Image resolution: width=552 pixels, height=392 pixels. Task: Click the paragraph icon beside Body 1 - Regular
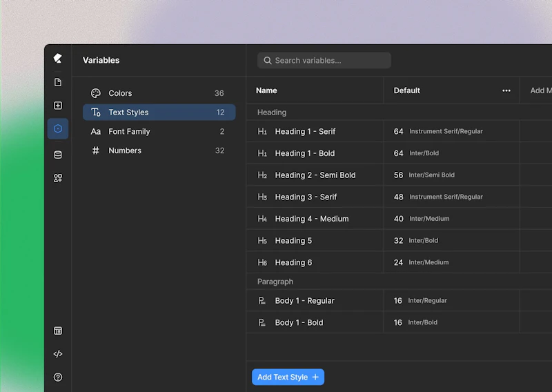coord(262,301)
